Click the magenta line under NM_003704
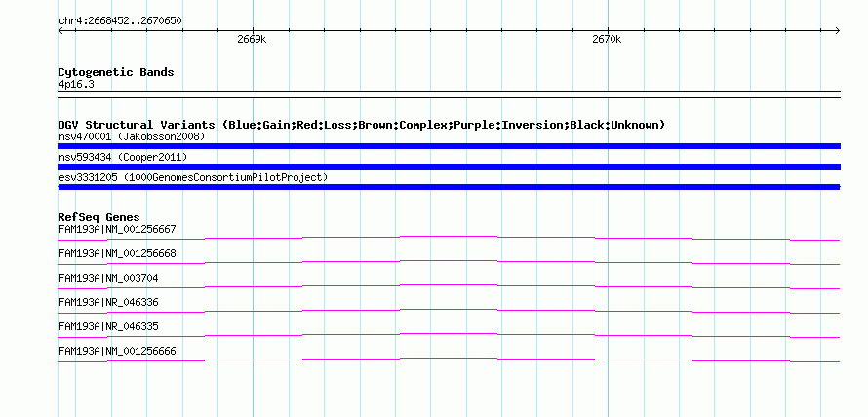Screen dimensions: 868x417 (449, 286)
